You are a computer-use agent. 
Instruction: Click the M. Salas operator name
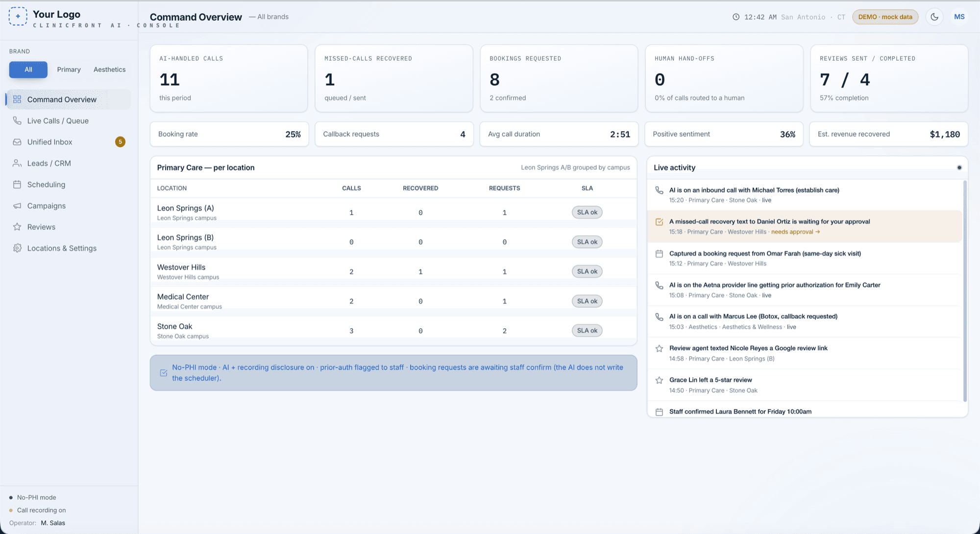click(x=53, y=523)
